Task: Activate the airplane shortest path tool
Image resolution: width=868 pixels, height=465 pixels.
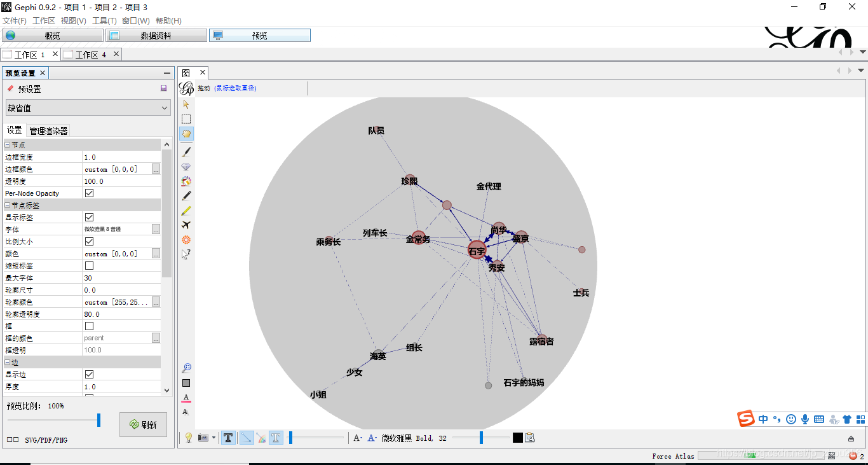Action: (x=186, y=225)
